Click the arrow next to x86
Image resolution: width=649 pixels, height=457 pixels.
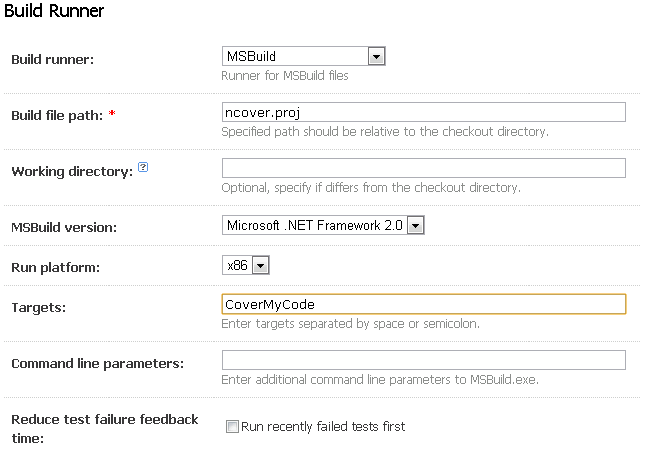pyautogui.click(x=261, y=265)
